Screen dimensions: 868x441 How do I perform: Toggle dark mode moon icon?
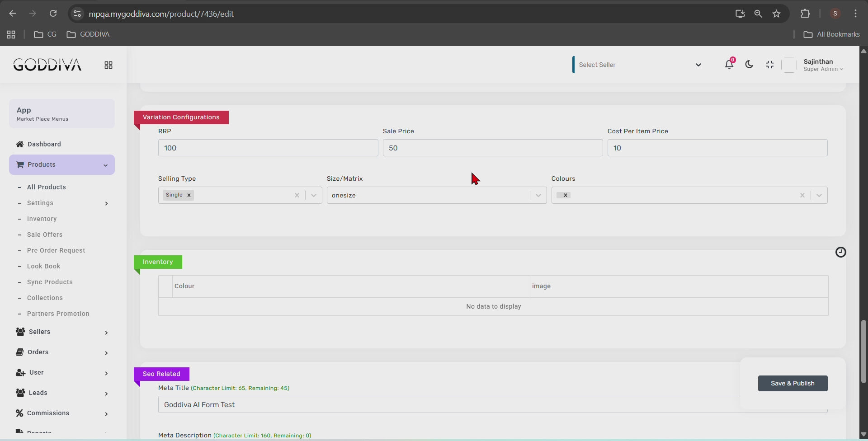pos(749,65)
